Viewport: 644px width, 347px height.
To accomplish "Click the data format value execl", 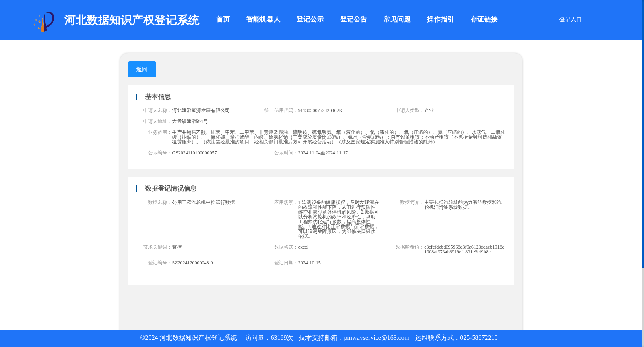I will click(303, 247).
